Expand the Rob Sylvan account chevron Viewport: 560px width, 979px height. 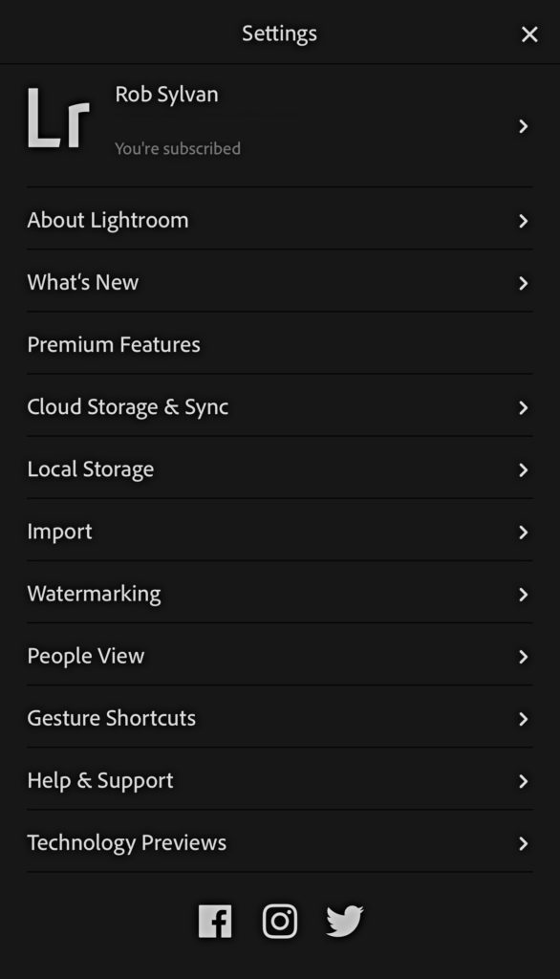(523, 127)
